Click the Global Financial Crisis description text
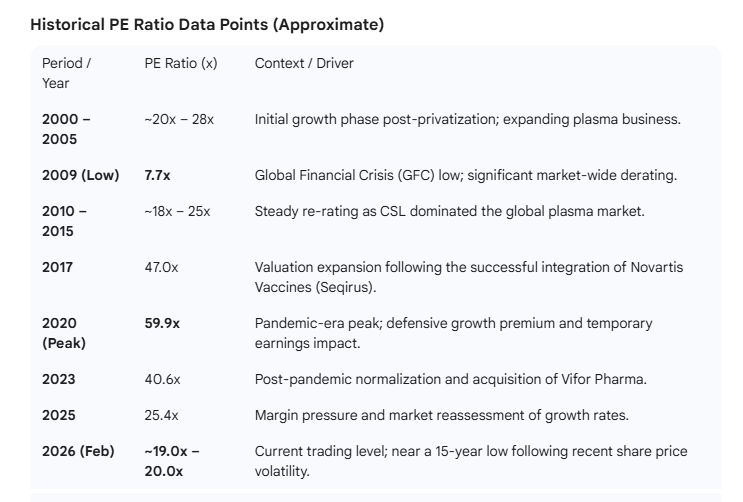The image size is (743, 502). [x=465, y=175]
